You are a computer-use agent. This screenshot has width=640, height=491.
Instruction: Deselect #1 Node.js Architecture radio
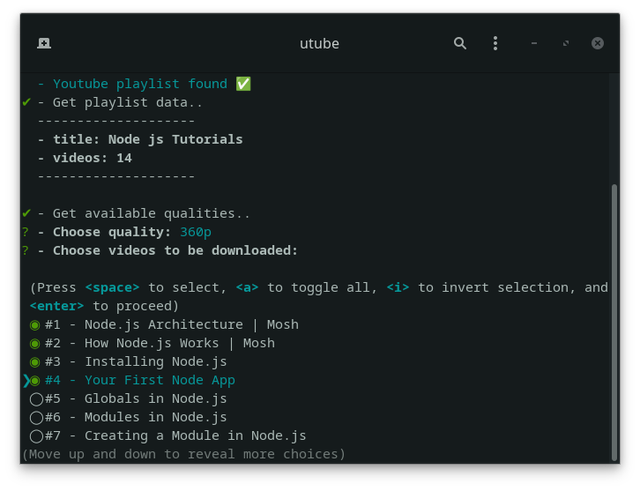(x=35, y=325)
